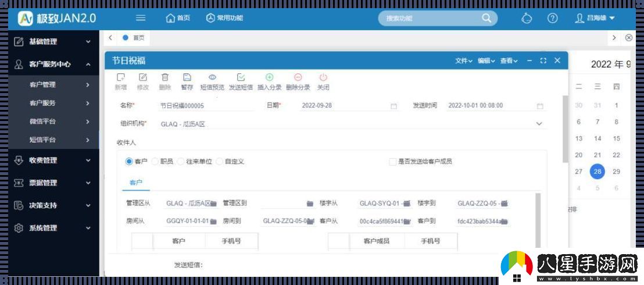Click the customer service avatar icon
Screen dimensions: 644x285
click(x=527, y=18)
